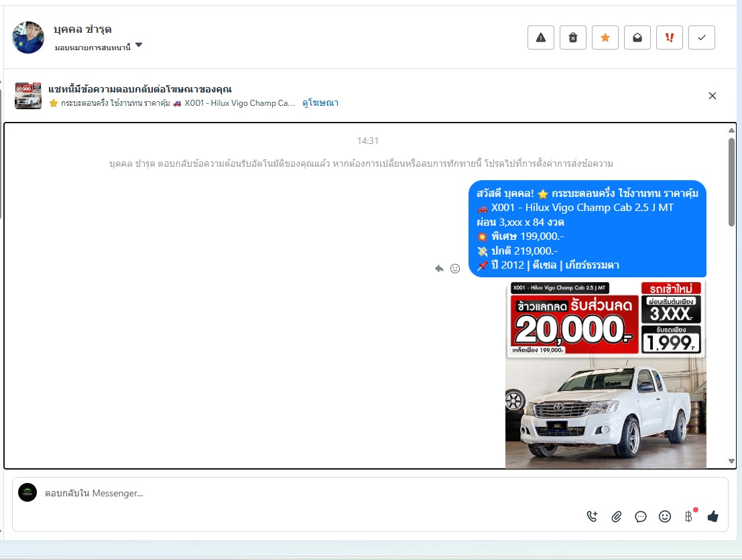React to message with emoji icon

click(x=454, y=269)
